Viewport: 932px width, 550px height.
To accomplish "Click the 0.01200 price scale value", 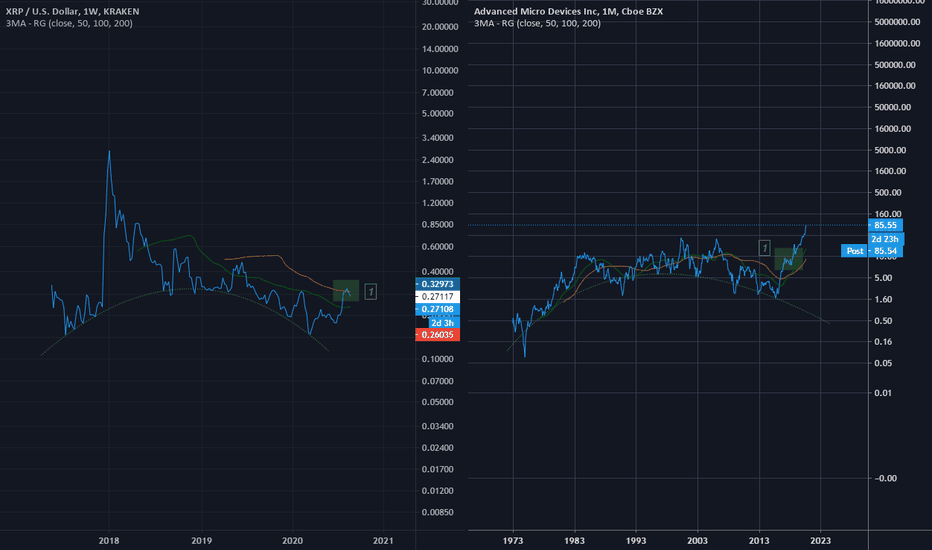I will (438, 491).
